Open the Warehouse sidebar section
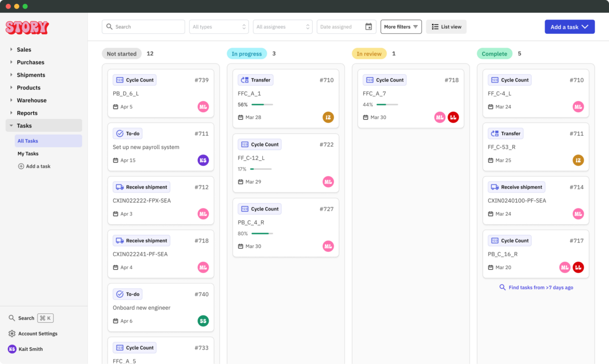This screenshot has width=609, height=364. 45,100
